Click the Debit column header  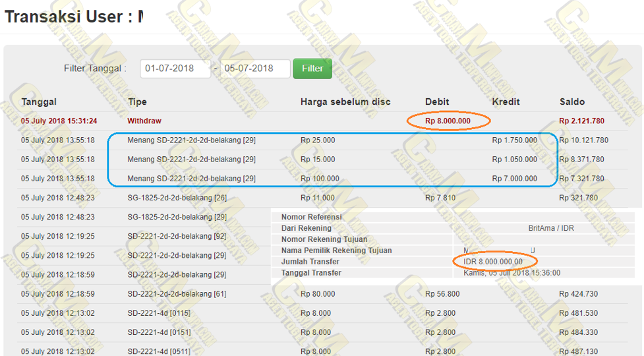coord(437,102)
